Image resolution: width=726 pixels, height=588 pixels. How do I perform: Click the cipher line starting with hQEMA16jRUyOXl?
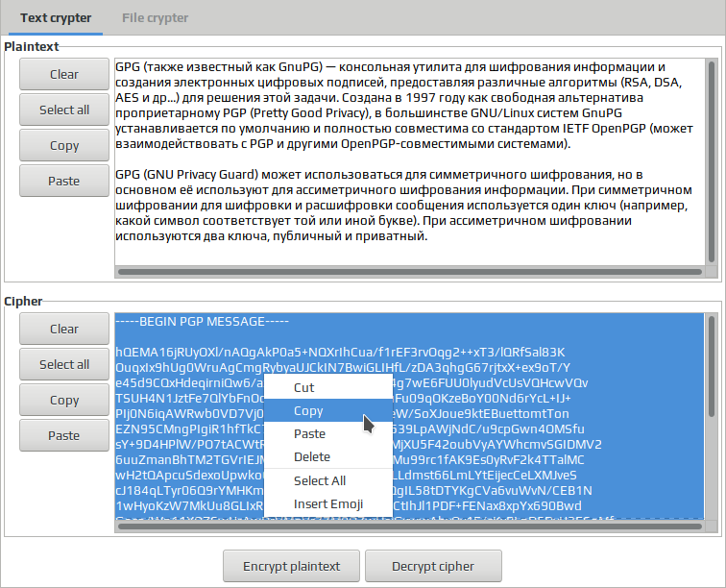pos(340,353)
